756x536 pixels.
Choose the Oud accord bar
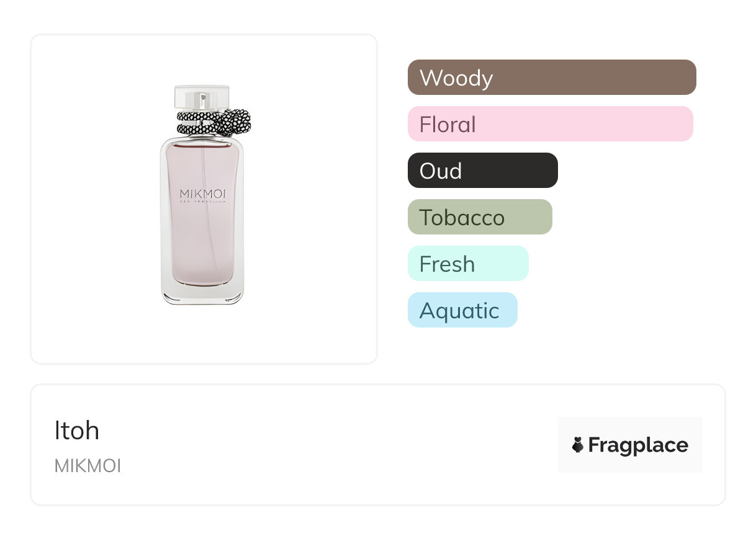[x=482, y=171]
